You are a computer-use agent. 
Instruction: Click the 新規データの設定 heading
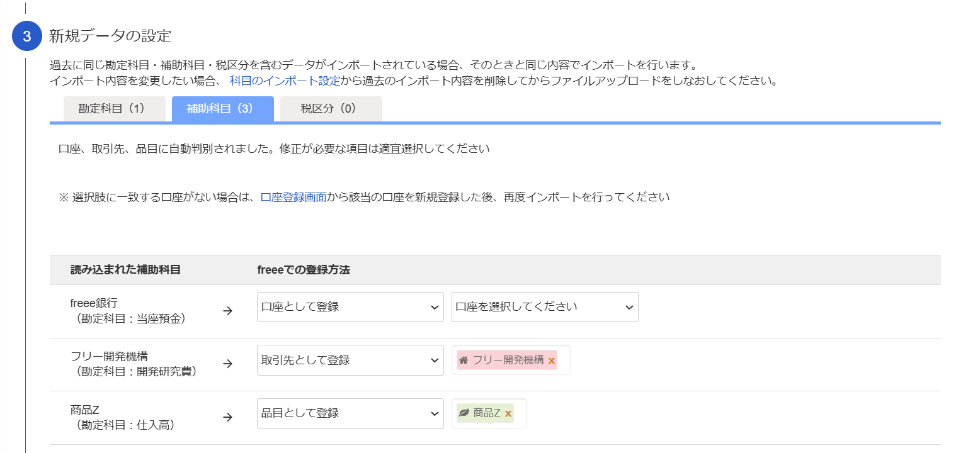[x=110, y=36]
